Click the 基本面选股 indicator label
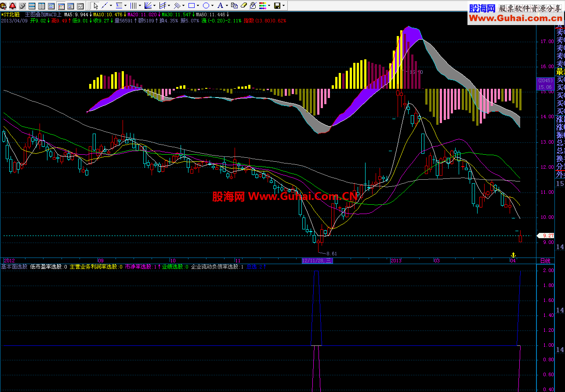565x392 pixels. coord(14,267)
